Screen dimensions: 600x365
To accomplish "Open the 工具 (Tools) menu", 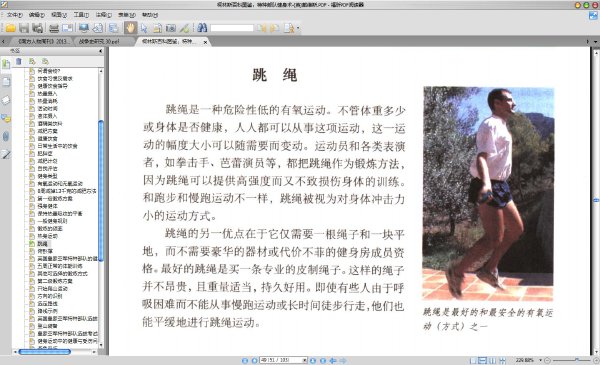I will click(81, 15).
